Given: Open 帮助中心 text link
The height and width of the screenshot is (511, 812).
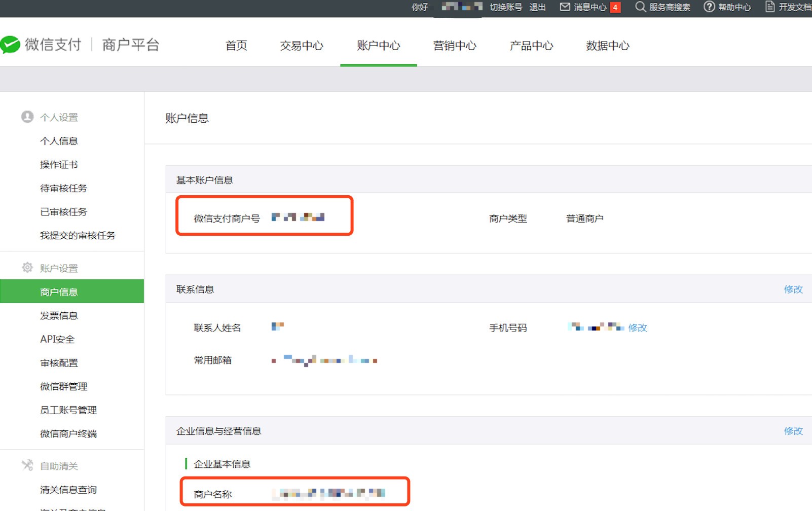Looking at the screenshot, I should tap(734, 7).
